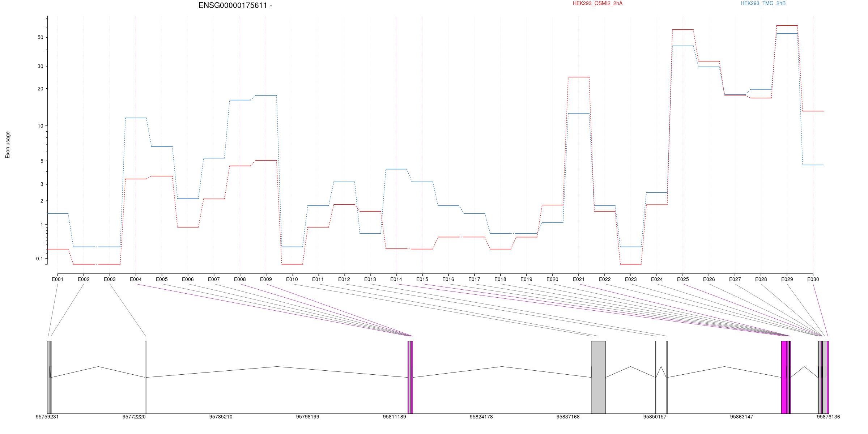This screenshot has height=434, width=868.
Task: Click exon label E014
Action: (x=396, y=279)
